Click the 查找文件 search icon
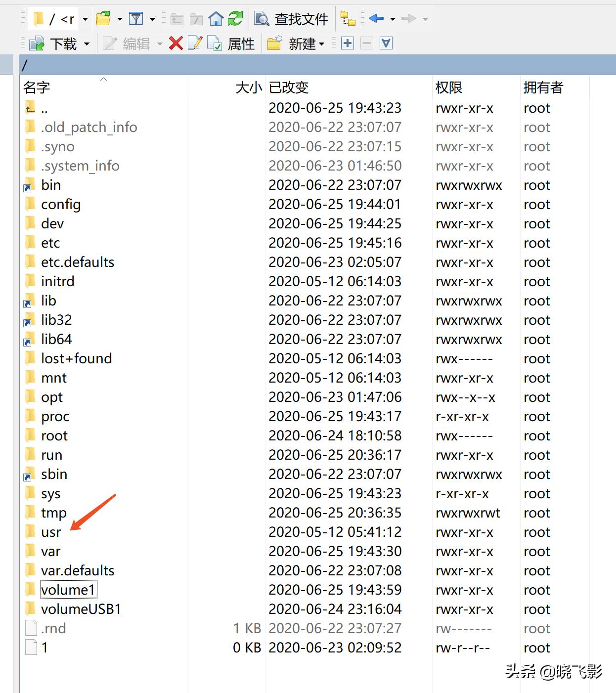This screenshot has height=693, width=616. 261,18
